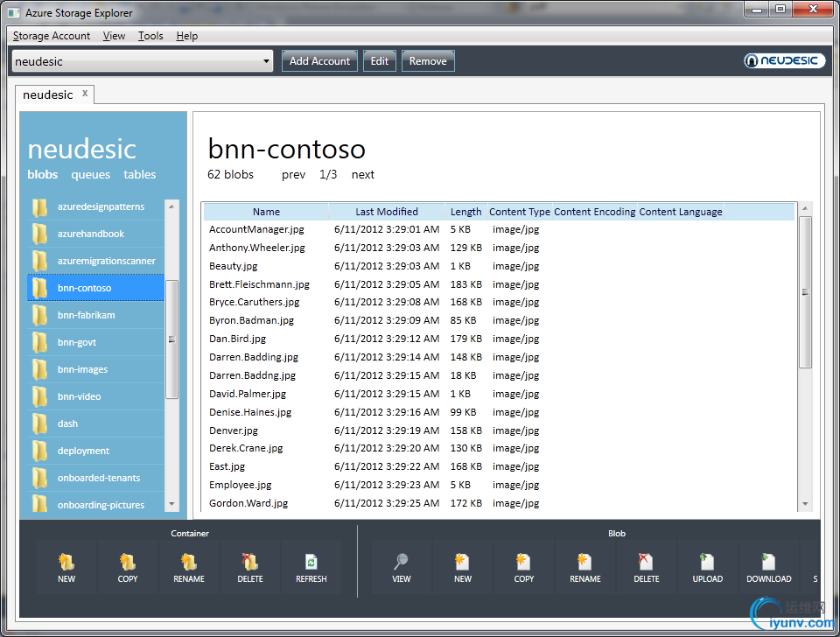The width and height of the screenshot is (840, 637).
Task: Open the storage account dropdown
Action: [x=267, y=61]
